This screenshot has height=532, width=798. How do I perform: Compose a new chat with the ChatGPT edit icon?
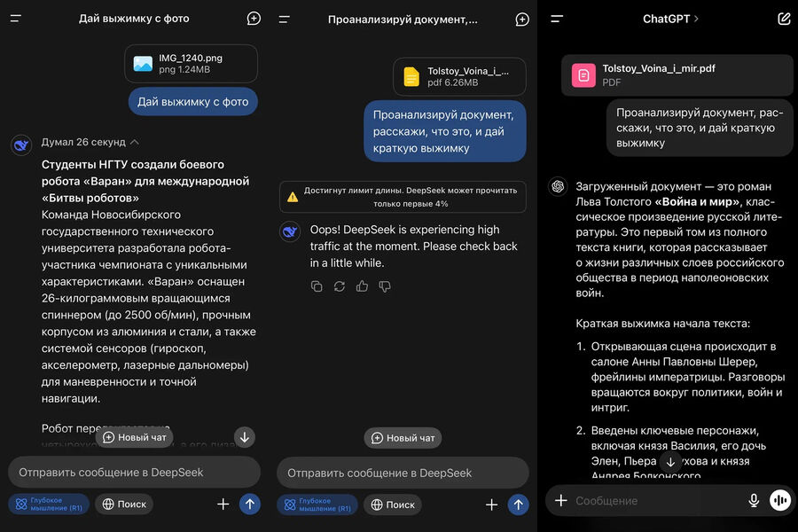point(784,19)
